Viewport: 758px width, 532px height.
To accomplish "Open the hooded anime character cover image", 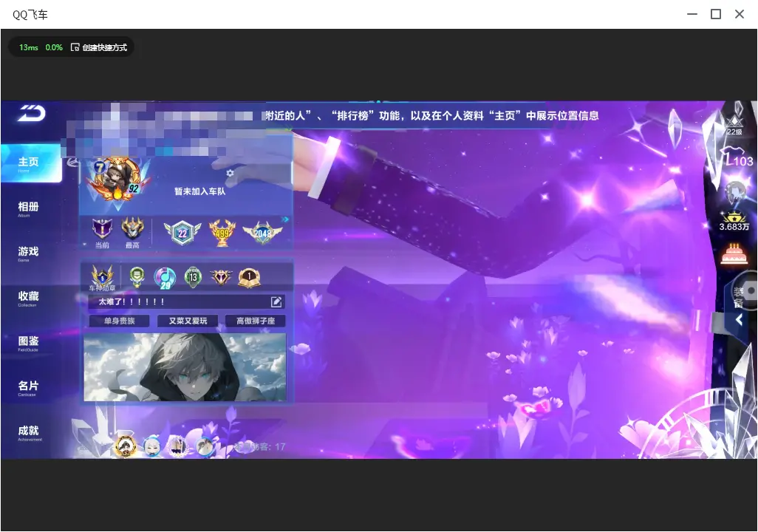I will 185,367.
